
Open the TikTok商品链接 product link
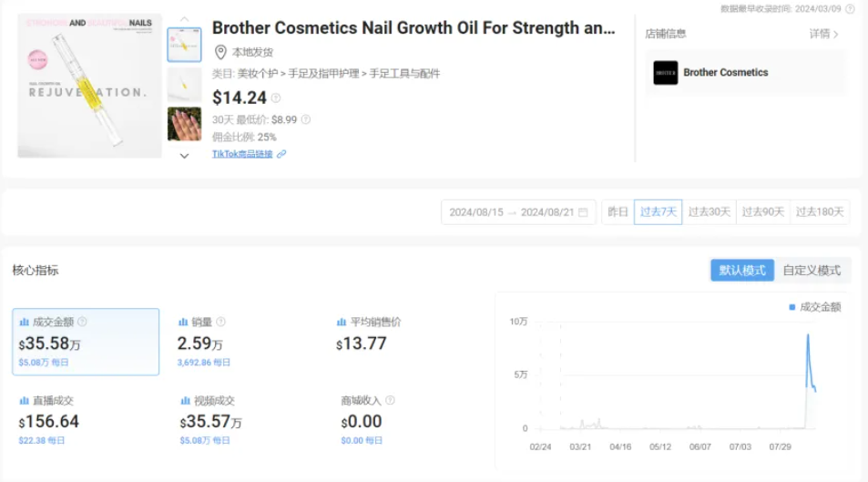click(242, 154)
